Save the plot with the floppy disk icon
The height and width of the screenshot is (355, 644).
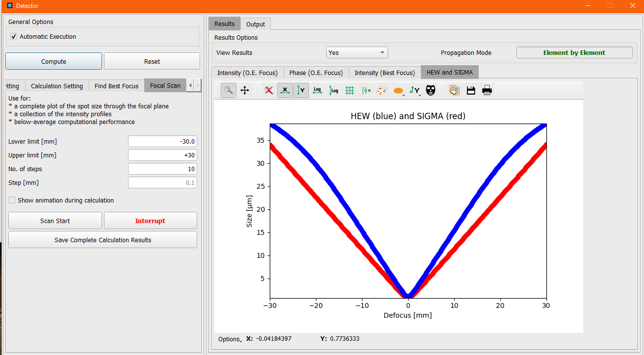pyautogui.click(x=471, y=90)
